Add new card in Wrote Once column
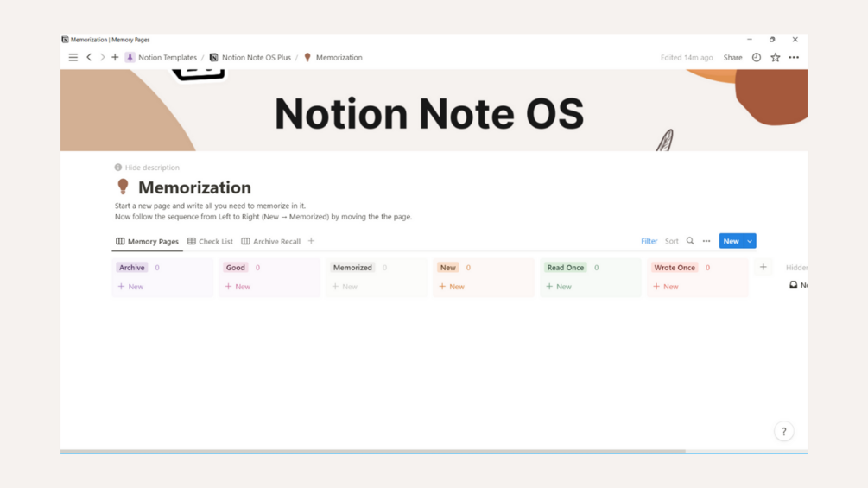Image resolution: width=868 pixels, height=488 pixels. (666, 287)
